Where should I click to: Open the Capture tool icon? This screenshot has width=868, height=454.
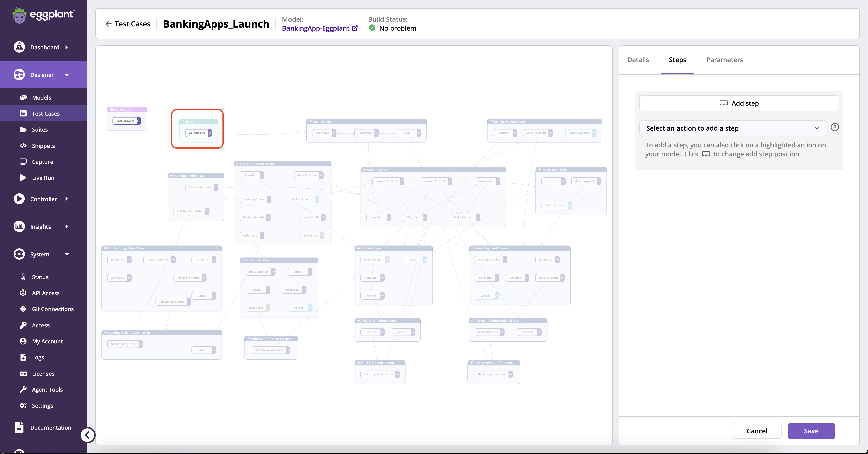22,161
